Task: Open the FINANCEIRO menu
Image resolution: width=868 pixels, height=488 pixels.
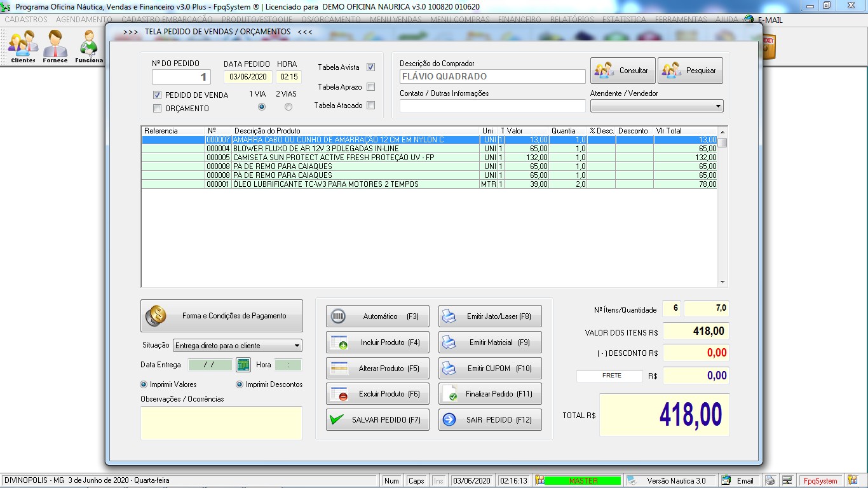Action: [x=520, y=20]
